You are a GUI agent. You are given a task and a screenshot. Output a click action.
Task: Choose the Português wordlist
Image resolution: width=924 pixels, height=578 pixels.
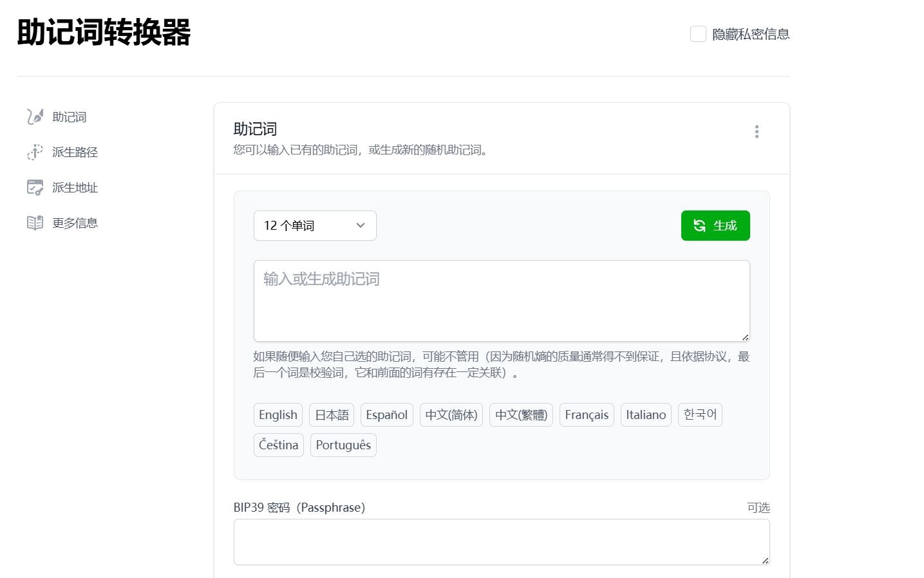click(x=343, y=445)
